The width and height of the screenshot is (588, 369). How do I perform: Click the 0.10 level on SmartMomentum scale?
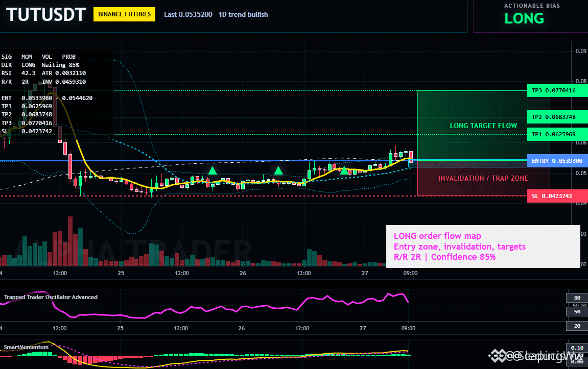pyautogui.click(x=577, y=348)
